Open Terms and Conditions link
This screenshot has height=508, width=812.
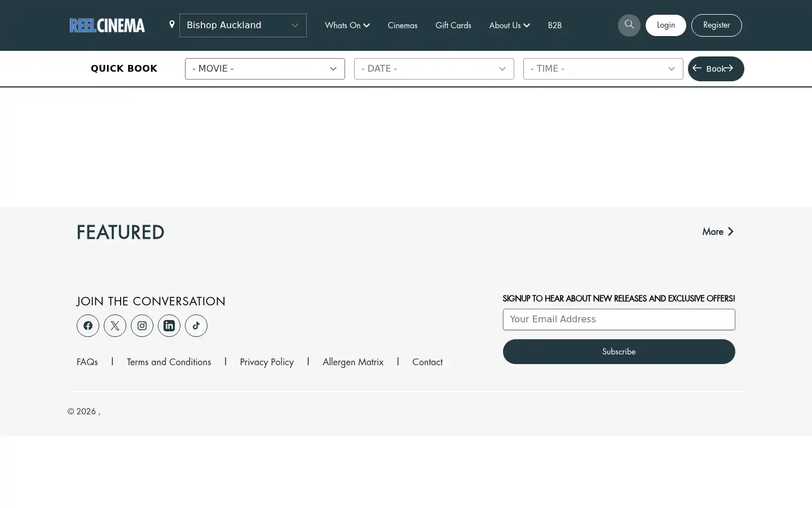click(169, 362)
